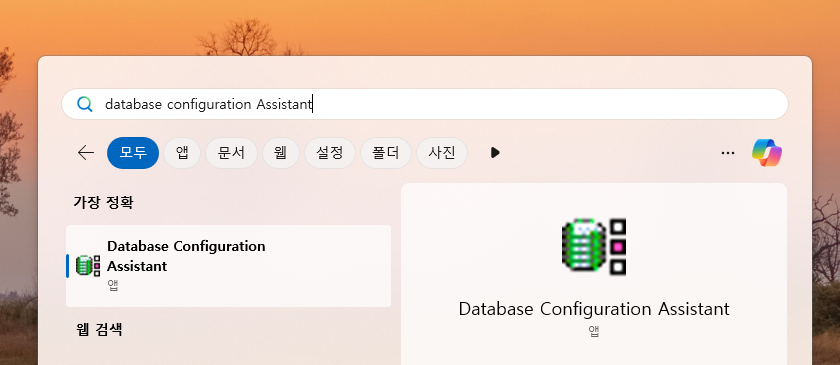This screenshot has height=365, width=840.
Task: Launch Copilot from the colorful icon
Action: click(767, 153)
